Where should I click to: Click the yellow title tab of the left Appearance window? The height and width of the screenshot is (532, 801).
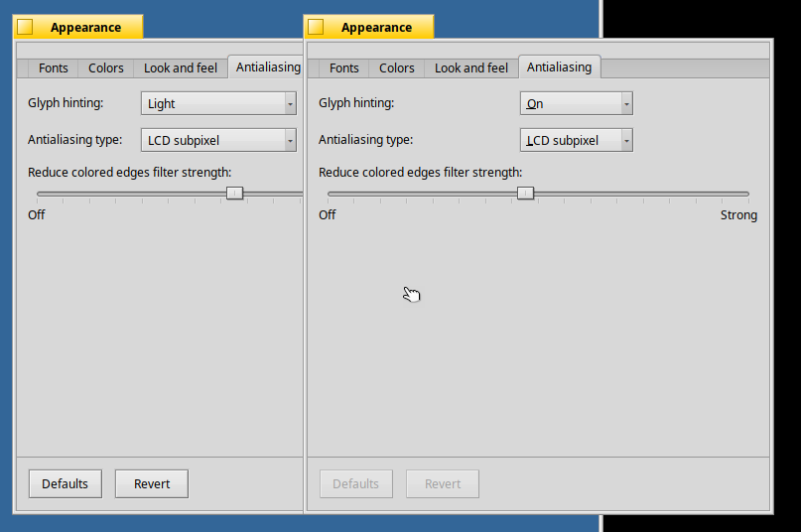pos(78,27)
